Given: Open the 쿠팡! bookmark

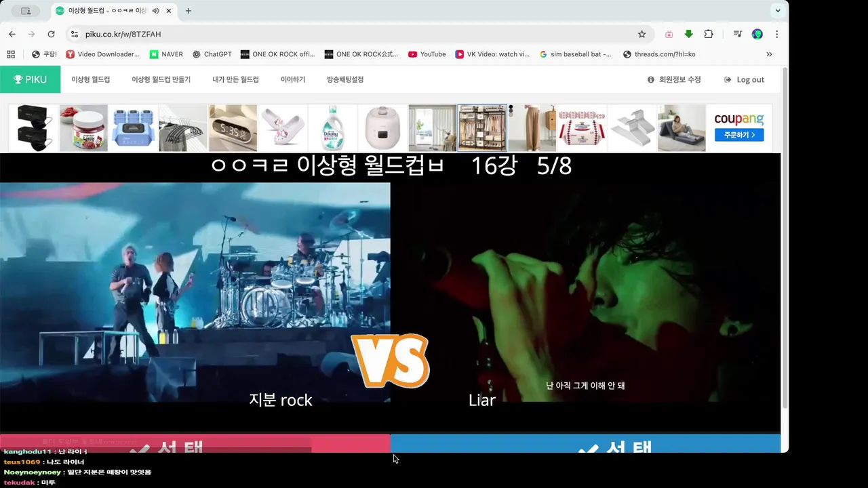Looking at the screenshot, I should point(44,54).
